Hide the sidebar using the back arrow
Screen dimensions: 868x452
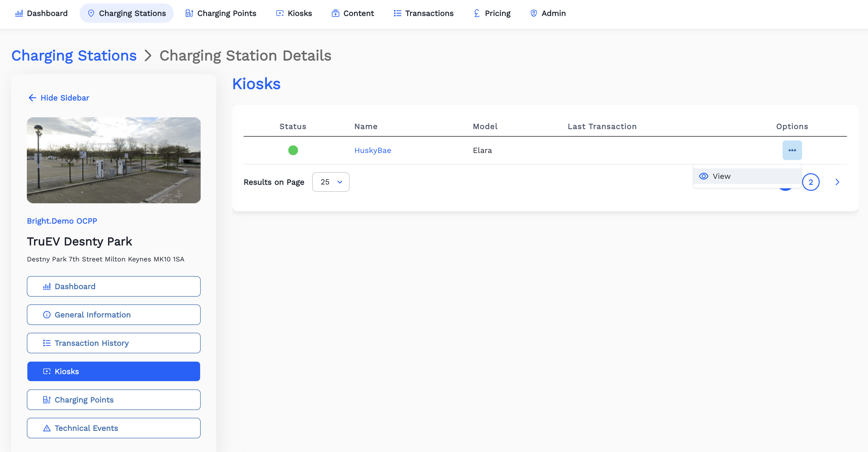pos(32,98)
